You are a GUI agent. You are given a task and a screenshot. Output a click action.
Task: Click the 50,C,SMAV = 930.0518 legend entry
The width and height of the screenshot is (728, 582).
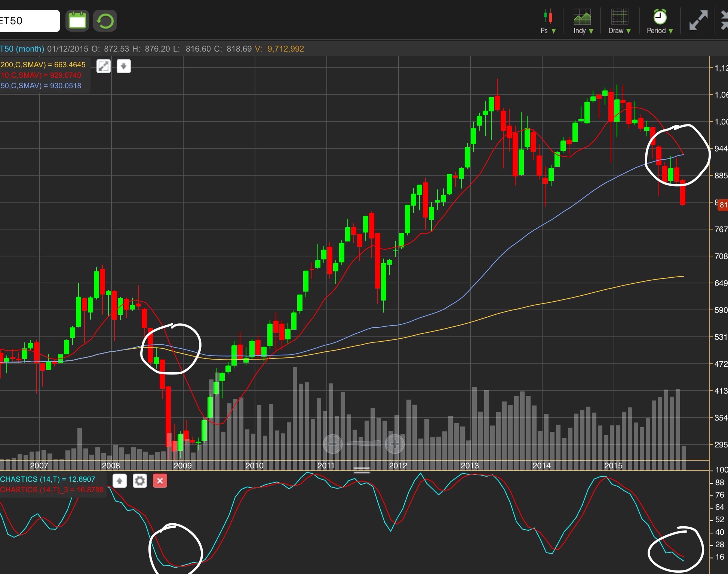tap(41, 86)
